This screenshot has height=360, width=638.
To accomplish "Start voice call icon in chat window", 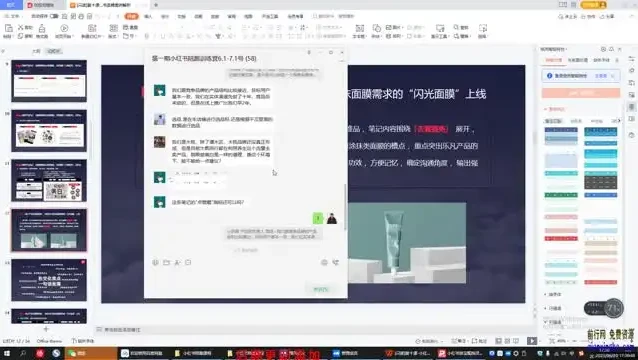I will point(324,262).
